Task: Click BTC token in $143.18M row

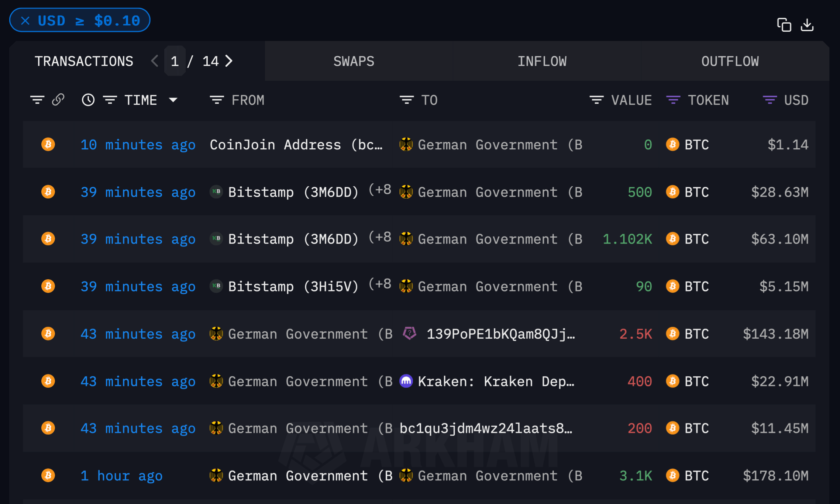Action: [x=687, y=334]
